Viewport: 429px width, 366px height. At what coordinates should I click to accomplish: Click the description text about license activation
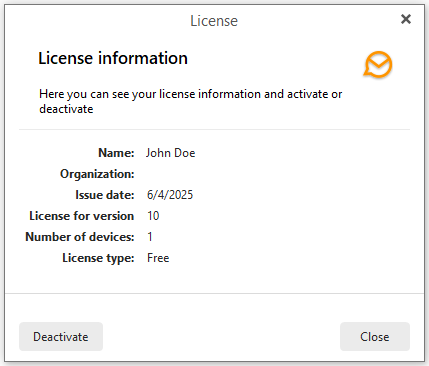191,101
